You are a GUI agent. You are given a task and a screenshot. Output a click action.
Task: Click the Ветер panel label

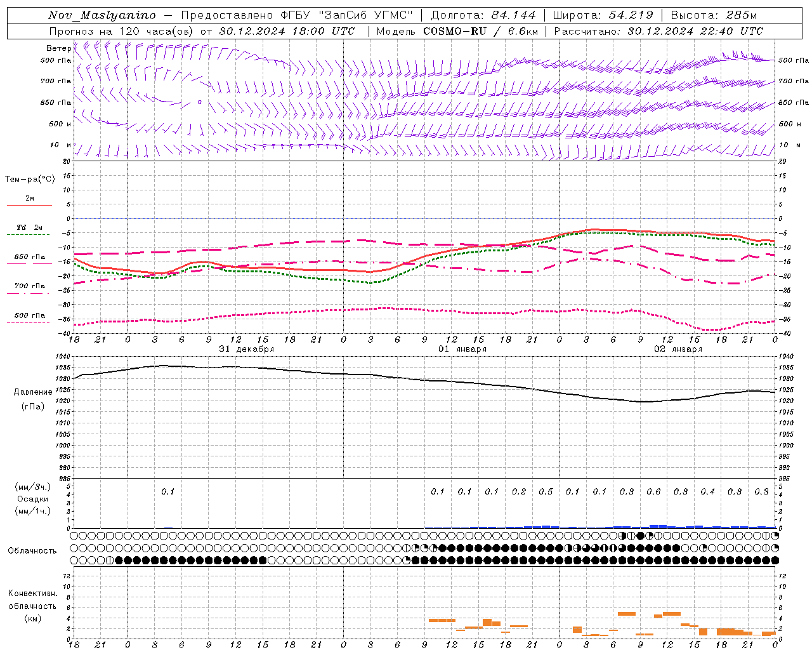(x=58, y=48)
